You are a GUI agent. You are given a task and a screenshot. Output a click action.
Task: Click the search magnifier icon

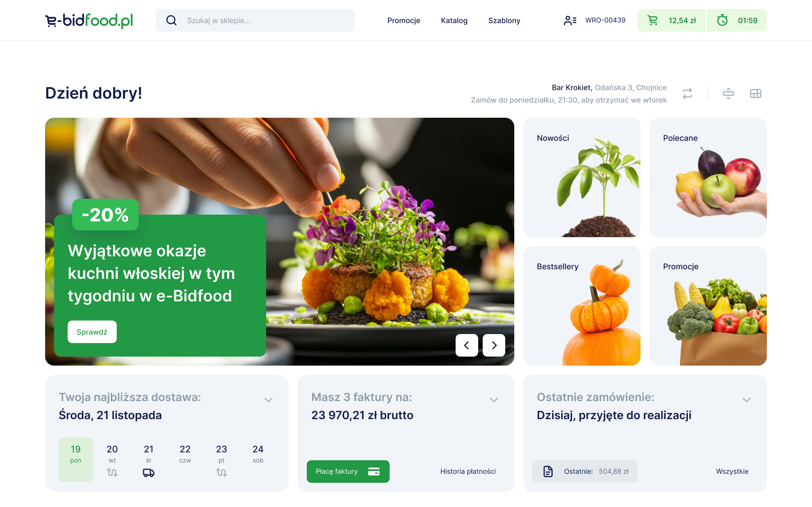171,21
